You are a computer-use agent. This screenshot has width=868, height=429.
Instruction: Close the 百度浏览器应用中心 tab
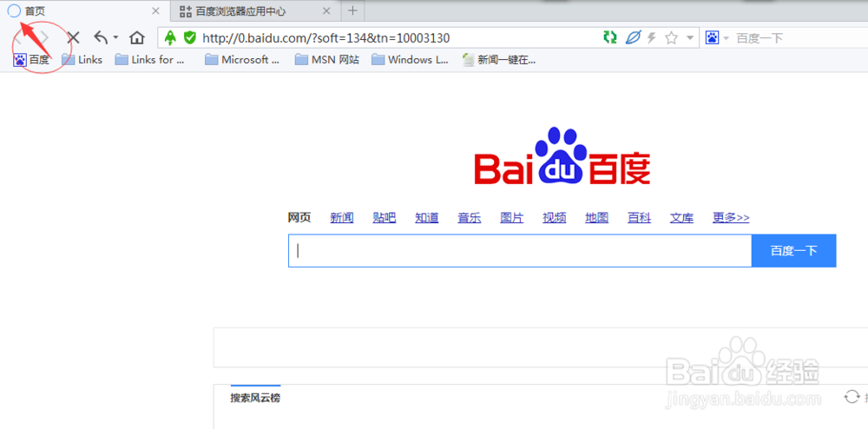[326, 11]
